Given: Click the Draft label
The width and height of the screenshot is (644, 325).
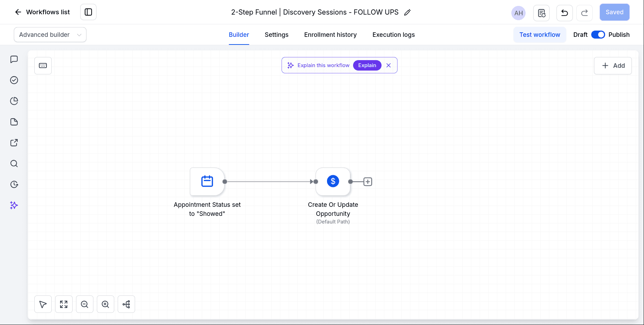Looking at the screenshot, I should coord(580,35).
